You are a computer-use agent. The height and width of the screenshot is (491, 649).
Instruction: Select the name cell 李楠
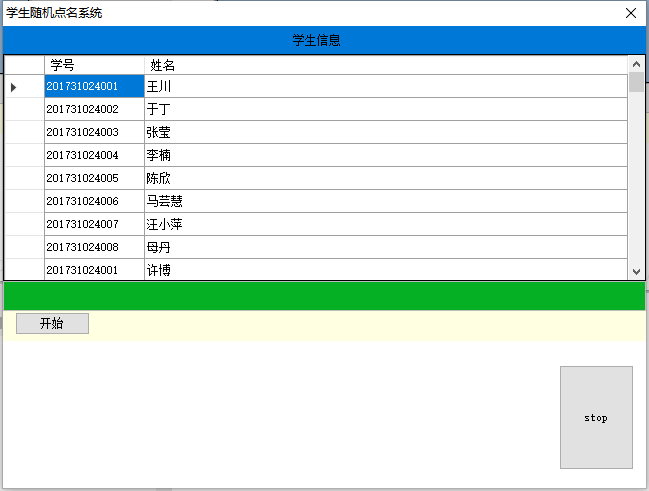[x=386, y=155]
